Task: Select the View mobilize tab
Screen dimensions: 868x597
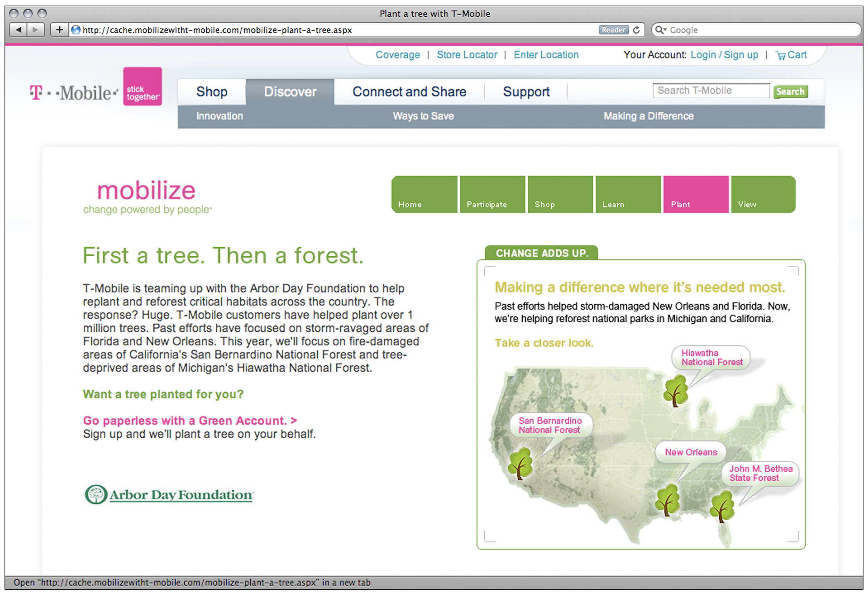Action: click(x=763, y=194)
